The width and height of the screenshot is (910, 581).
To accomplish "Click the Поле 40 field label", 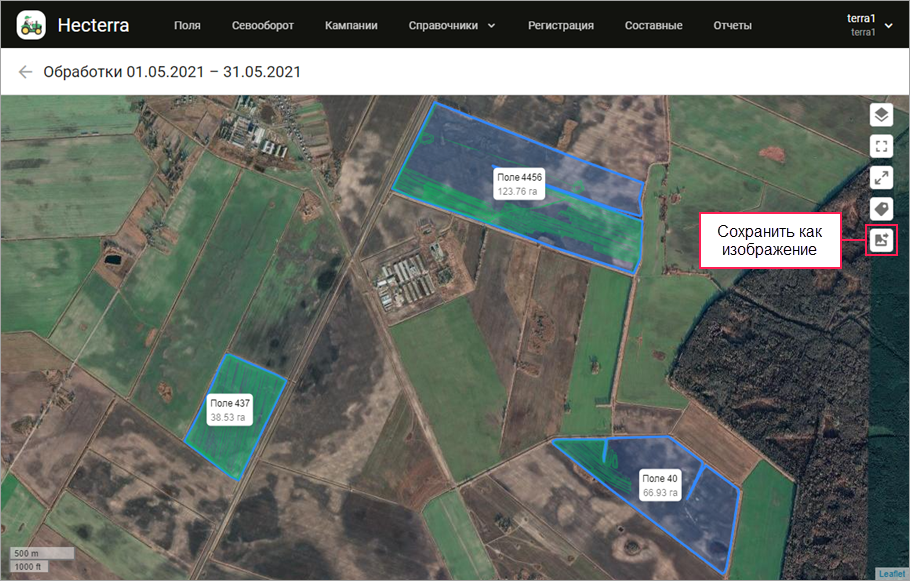I will 660,485.
